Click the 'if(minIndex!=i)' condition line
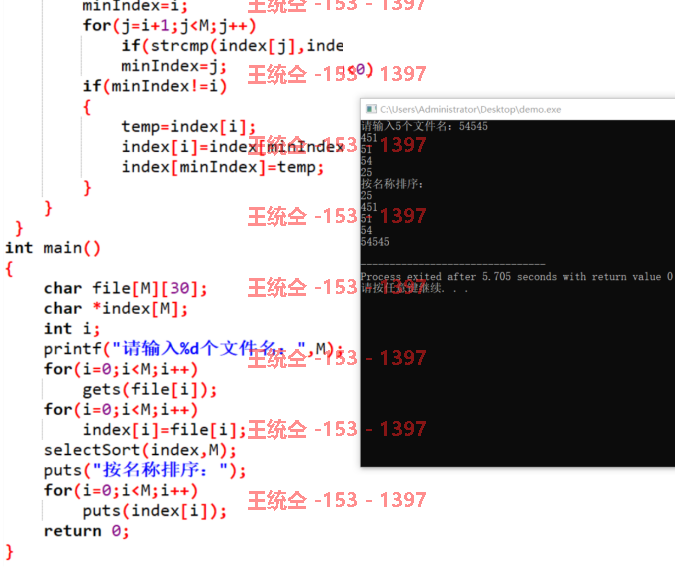Viewport: 675px width, 569px height. 155,87
